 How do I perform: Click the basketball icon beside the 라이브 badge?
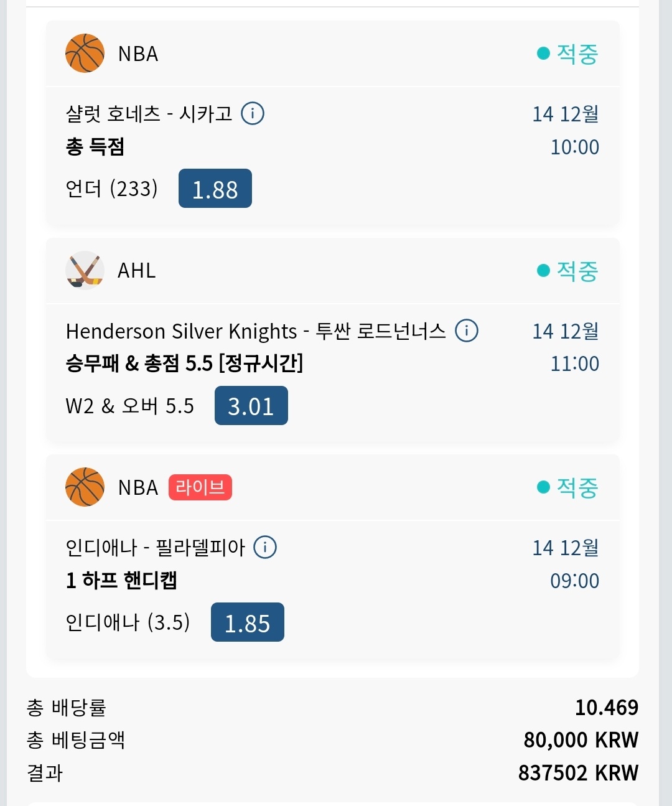click(85, 487)
